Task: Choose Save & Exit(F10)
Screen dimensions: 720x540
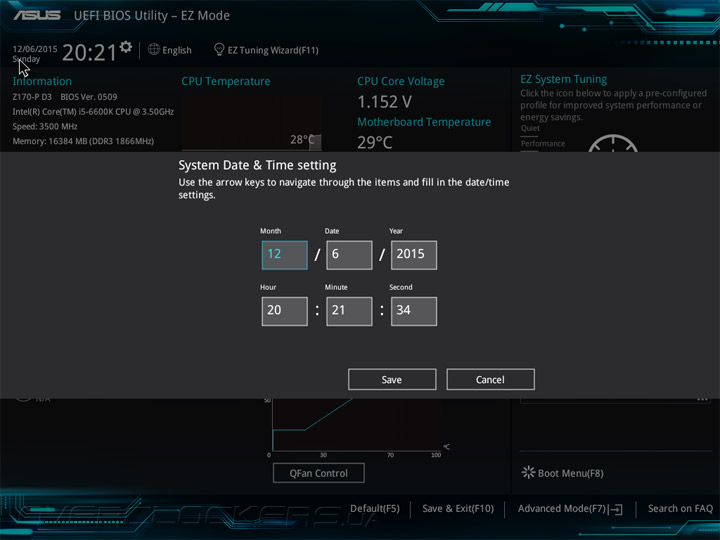Action: [458, 509]
